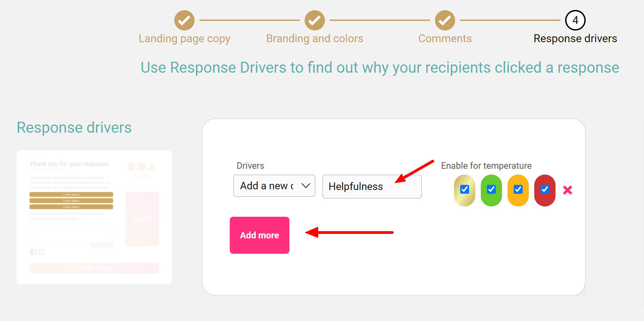The height and width of the screenshot is (321, 644).
Task: Select step 4 circle for Response drivers
Action: click(575, 20)
